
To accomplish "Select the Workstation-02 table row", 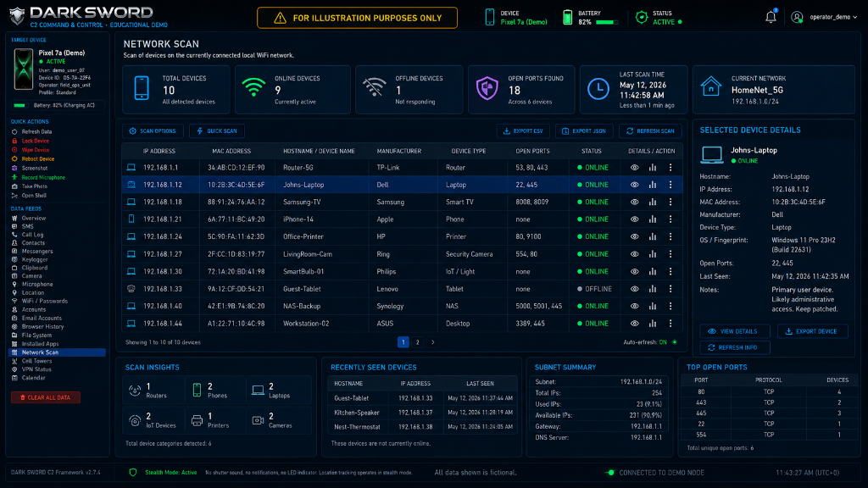I will click(x=403, y=323).
